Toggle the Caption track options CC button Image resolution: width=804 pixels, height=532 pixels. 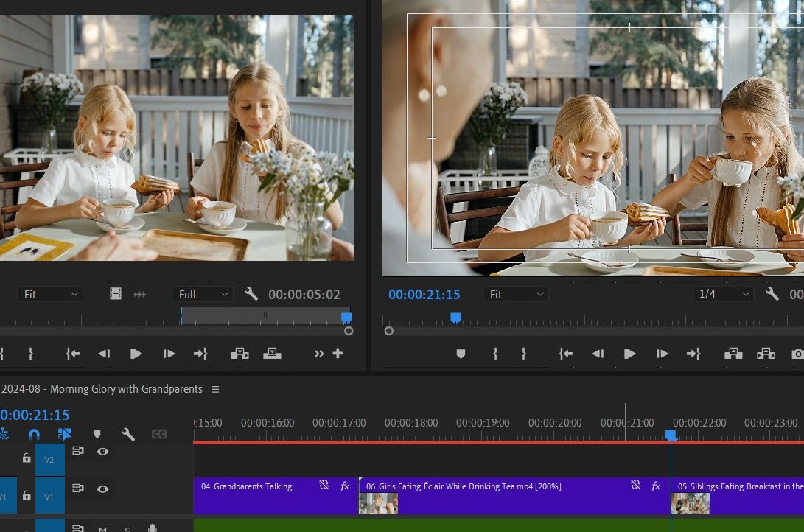(x=159, y=434)
